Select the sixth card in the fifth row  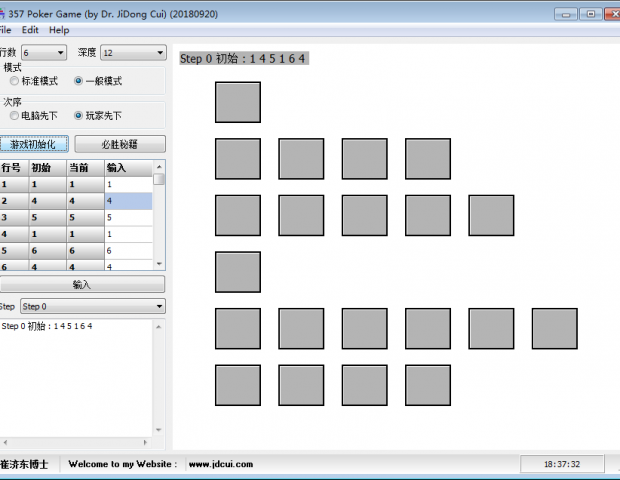[554, 329]
